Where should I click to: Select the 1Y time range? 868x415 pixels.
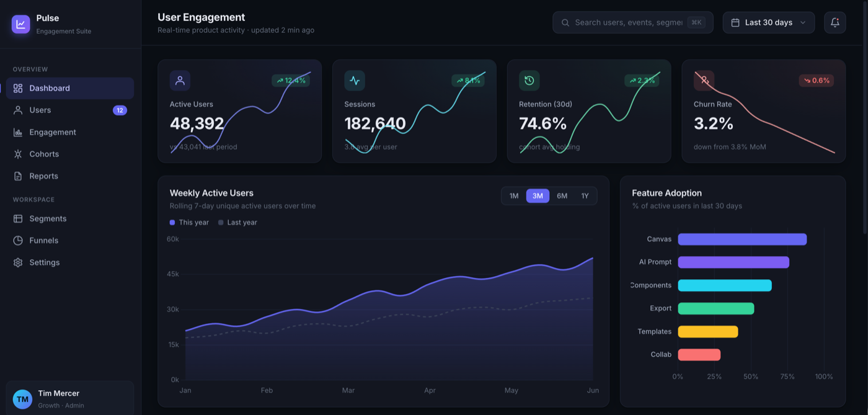pyautogui.click(x=585, y=196)
